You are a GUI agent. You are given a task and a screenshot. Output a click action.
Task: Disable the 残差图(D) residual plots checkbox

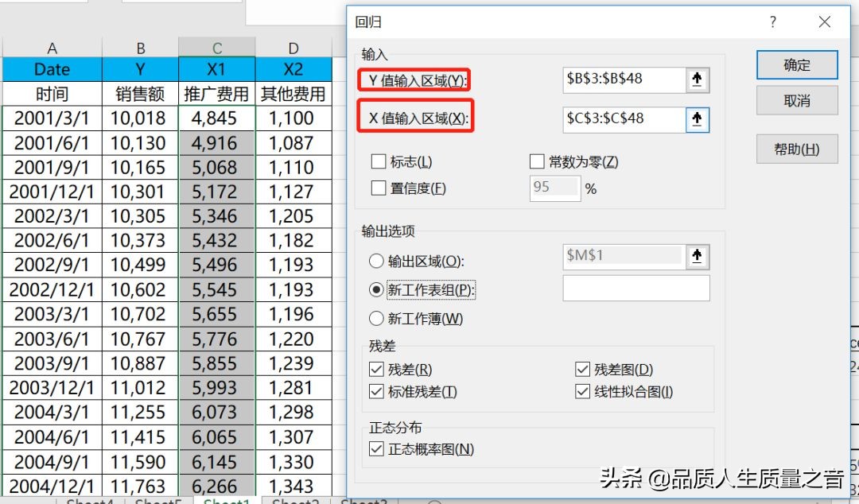pyautogui.click(x=583, y=369)
